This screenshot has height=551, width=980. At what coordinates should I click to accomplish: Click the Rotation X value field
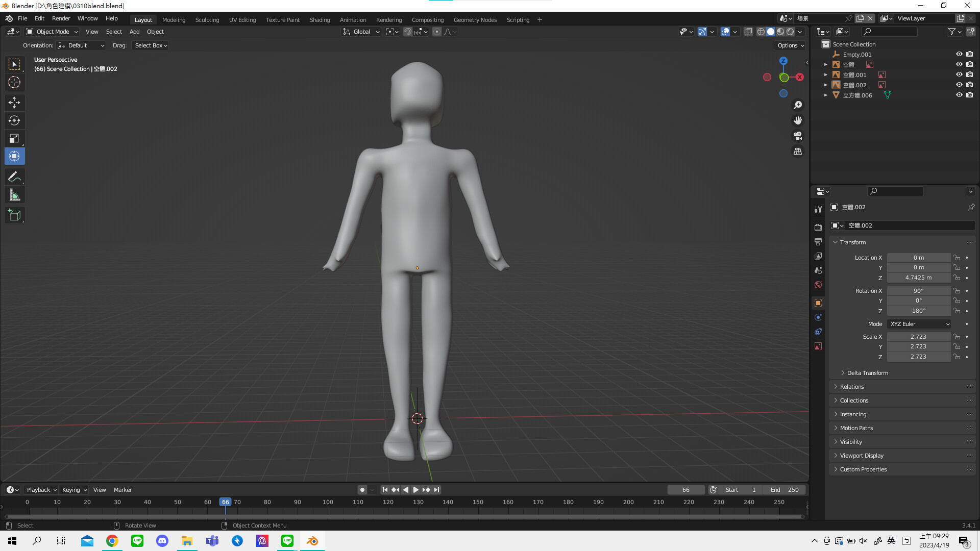(x=918, y=291)
